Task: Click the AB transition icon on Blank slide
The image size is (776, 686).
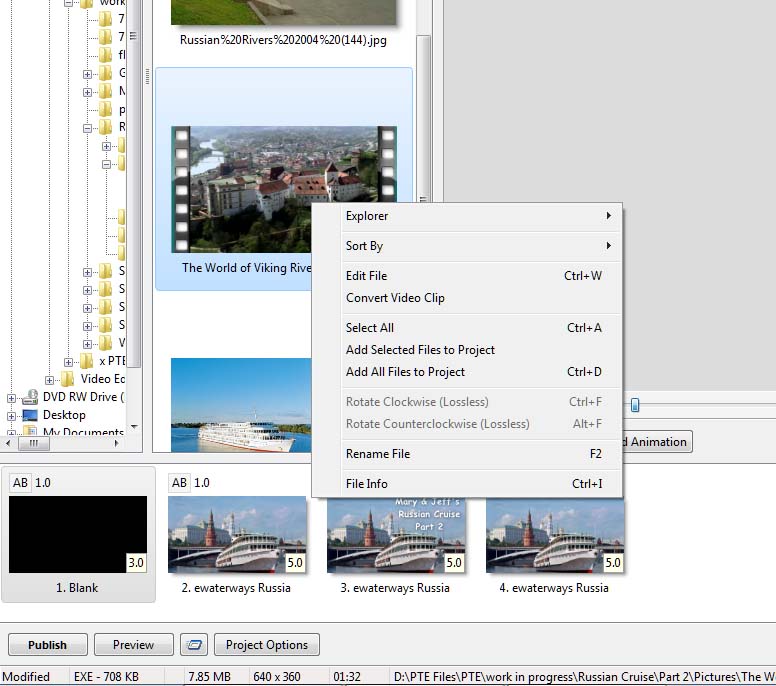Action: point(20,483)
